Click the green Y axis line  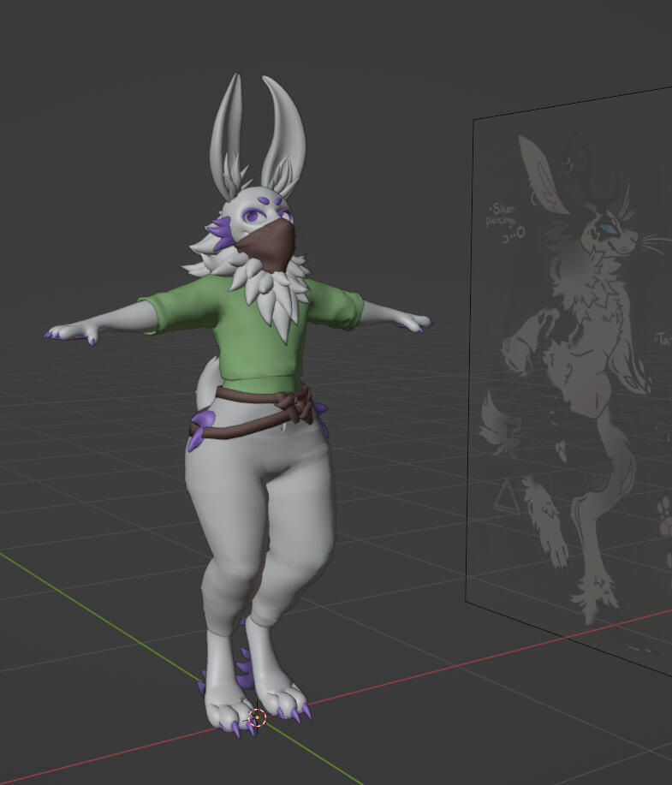86,592
